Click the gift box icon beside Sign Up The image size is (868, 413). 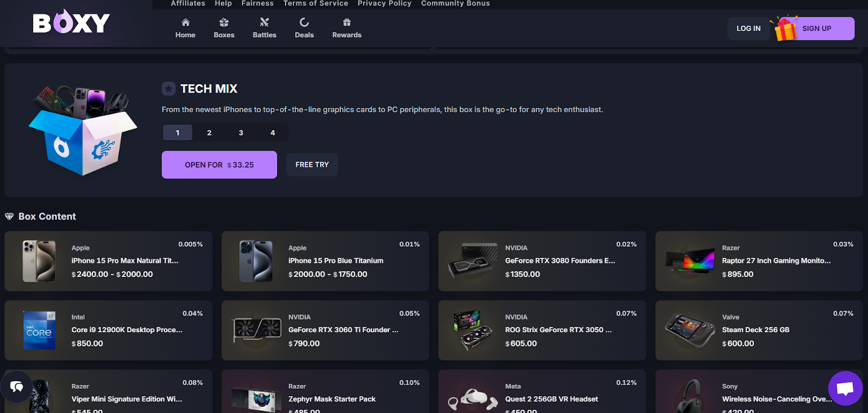click(x=785, y=28)
